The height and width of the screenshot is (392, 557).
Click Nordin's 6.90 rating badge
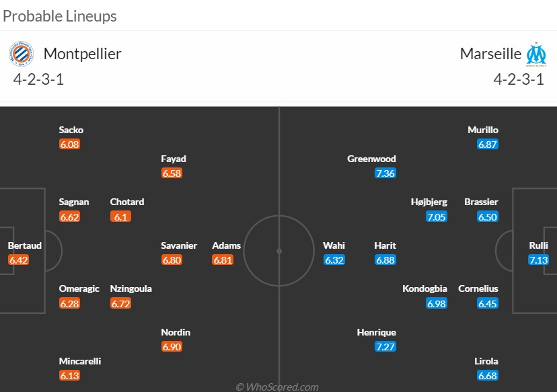[x=172, y=346]
